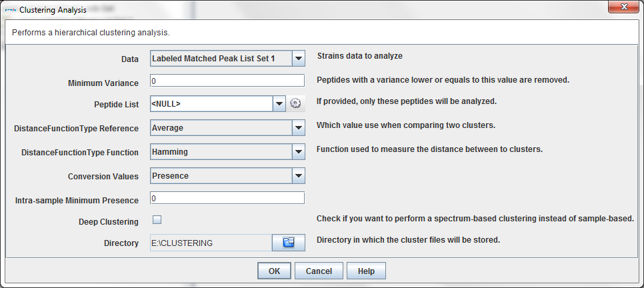Click the Clustering Analysis window title icon
Screen dimensions: 644x288
pos(11,11)
